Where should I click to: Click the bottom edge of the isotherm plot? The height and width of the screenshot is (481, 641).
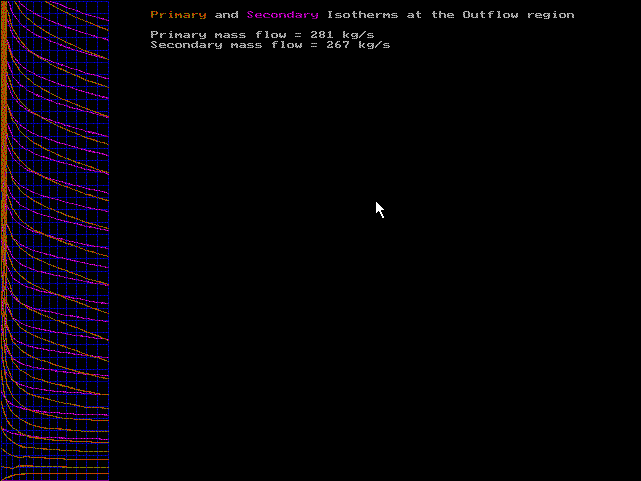click(x=55, y=479)
